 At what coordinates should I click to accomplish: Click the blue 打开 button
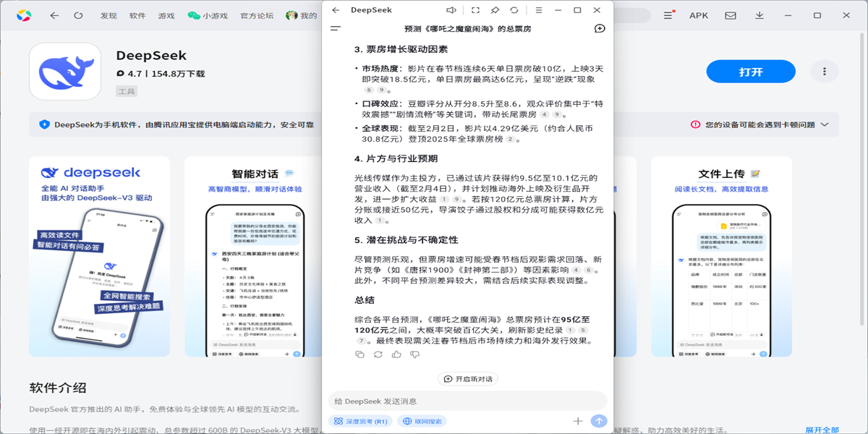click(x=751, y=72)
